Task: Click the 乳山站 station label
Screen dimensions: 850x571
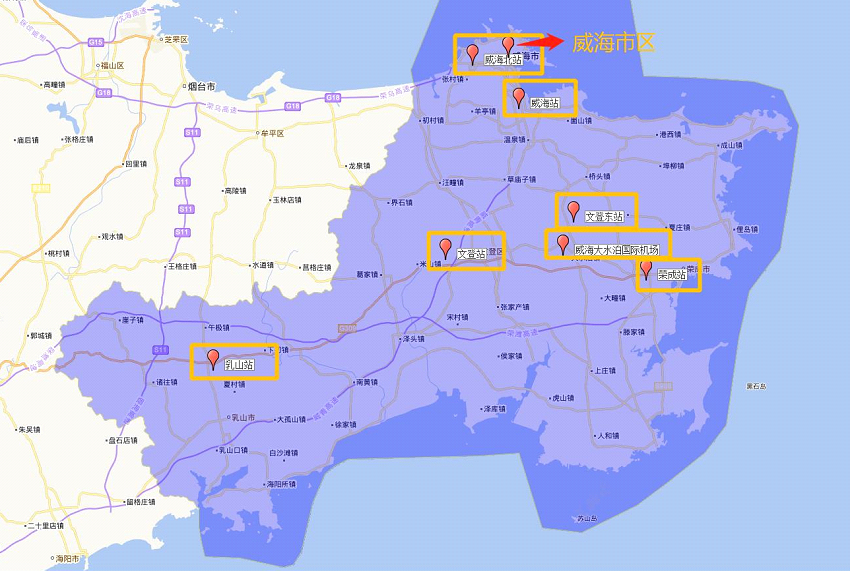Action: 239,364
